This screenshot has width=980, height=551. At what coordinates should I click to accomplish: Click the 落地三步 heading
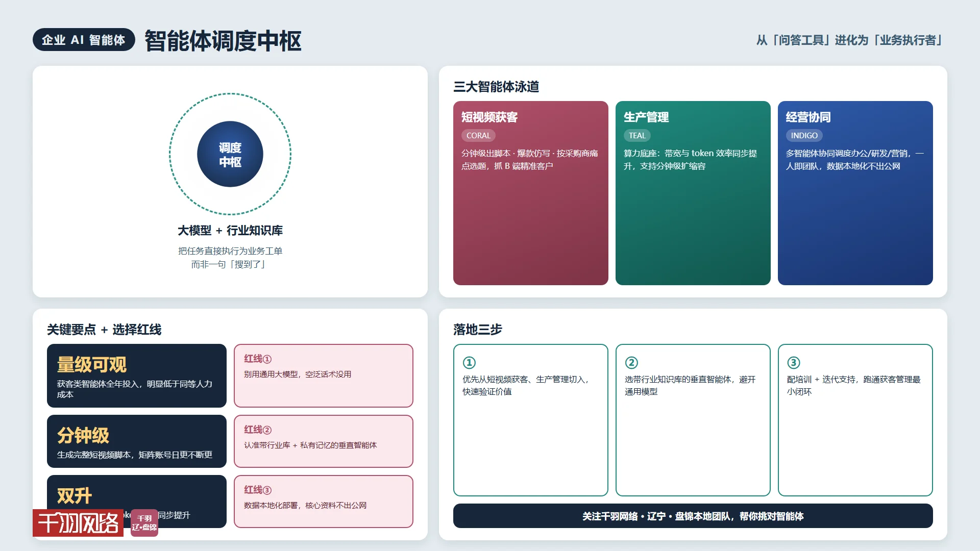click(478, 330)
